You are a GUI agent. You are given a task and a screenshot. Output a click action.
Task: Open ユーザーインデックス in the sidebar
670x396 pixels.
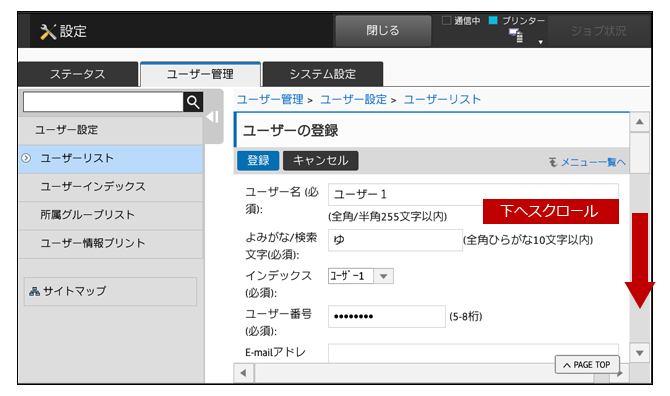(111, 187)
